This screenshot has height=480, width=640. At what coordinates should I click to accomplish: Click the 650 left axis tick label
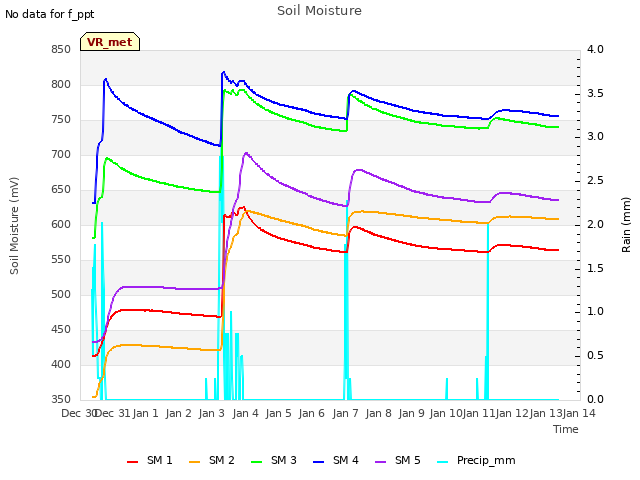[61, 190]
